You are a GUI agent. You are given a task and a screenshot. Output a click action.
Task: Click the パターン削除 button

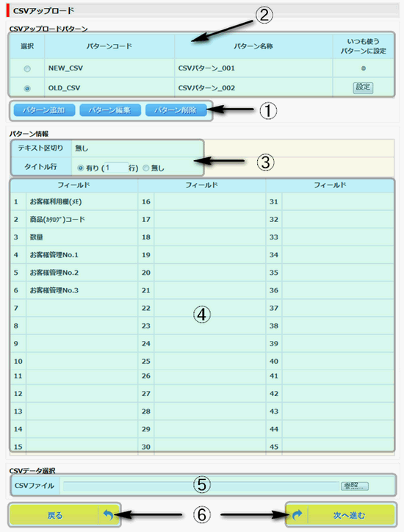click(x=176, y=110)
